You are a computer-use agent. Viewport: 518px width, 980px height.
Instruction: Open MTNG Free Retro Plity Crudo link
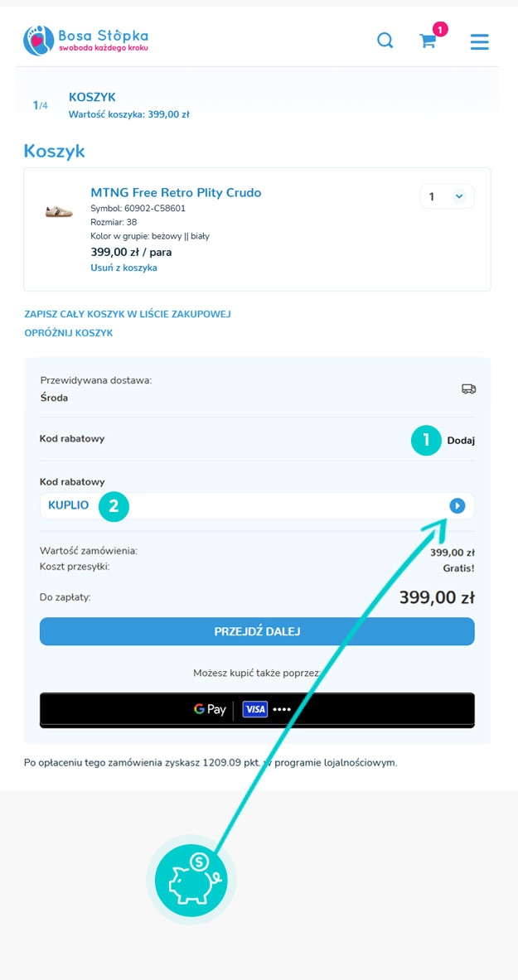point(176,192)
